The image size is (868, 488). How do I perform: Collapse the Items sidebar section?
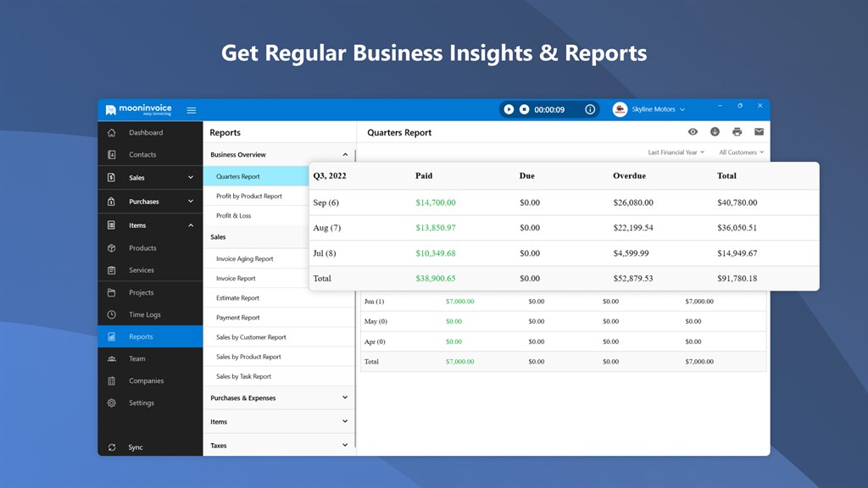pyautogui.click(x=150, y=225)
